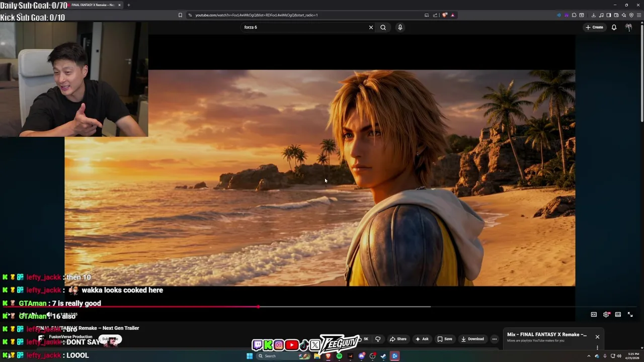Open the browser Downloads icon
This screenshot has width=644, height=362.
(594, 15)
